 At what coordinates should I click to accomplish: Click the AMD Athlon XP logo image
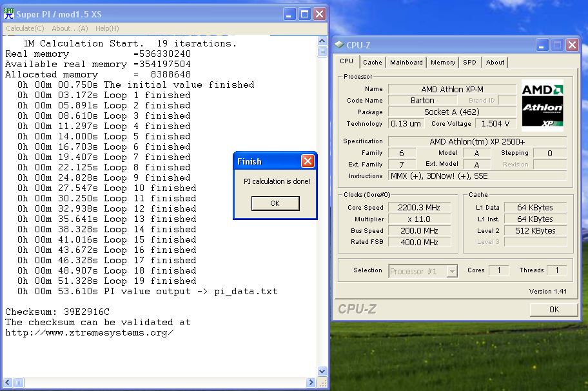coord(542,105)
